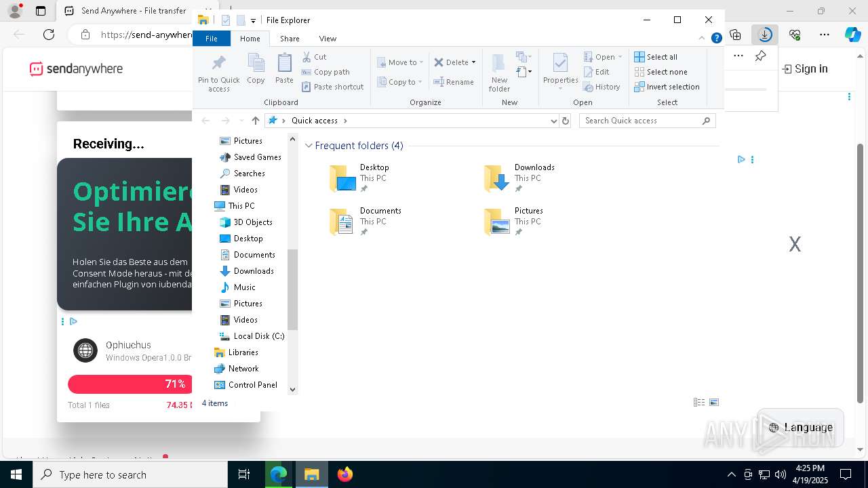Click the sendanywhere logo in browser
This screenshot has height=488, width=868.
coord(76,68)
